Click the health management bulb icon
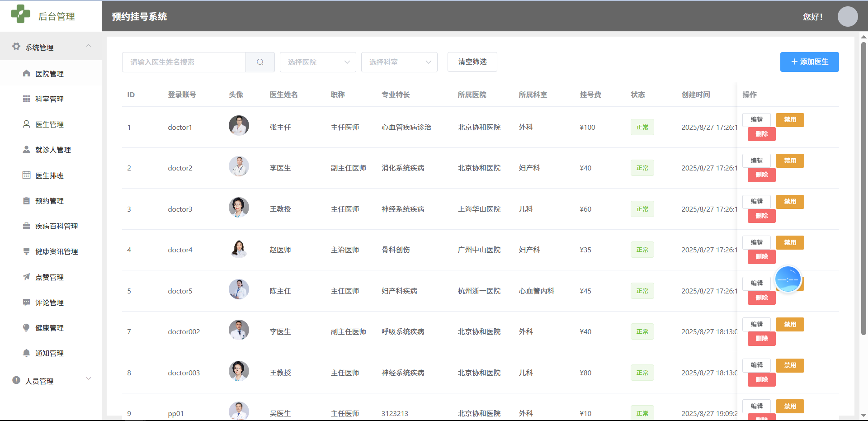 (x=26, y=327)
